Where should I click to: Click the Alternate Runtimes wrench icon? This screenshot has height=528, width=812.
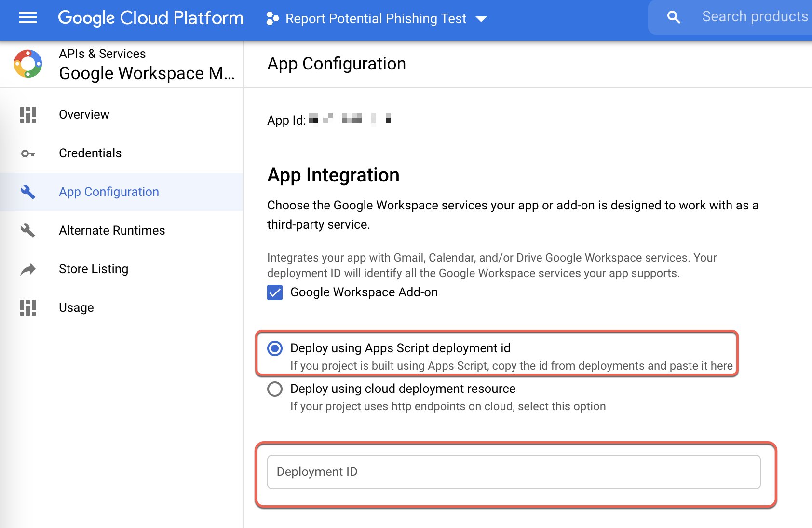coord(28,231)
